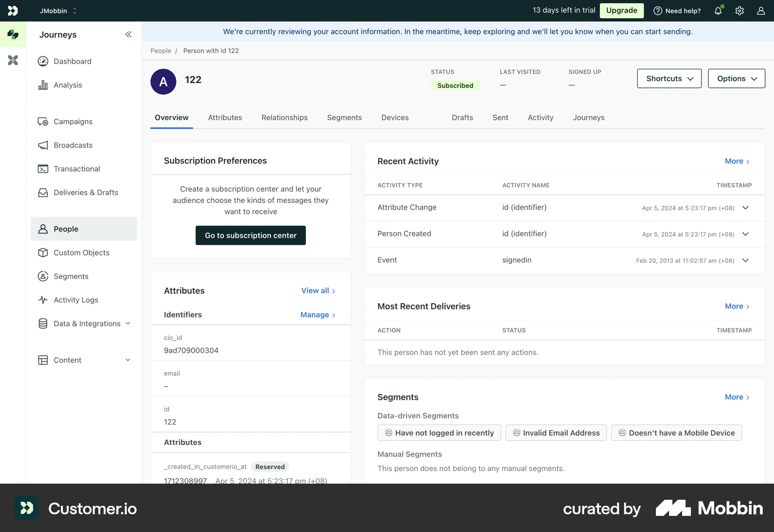Open the Dashboard from the sidebar icon
The width and height of the screenshot is (774, 532).
point(44,61)
